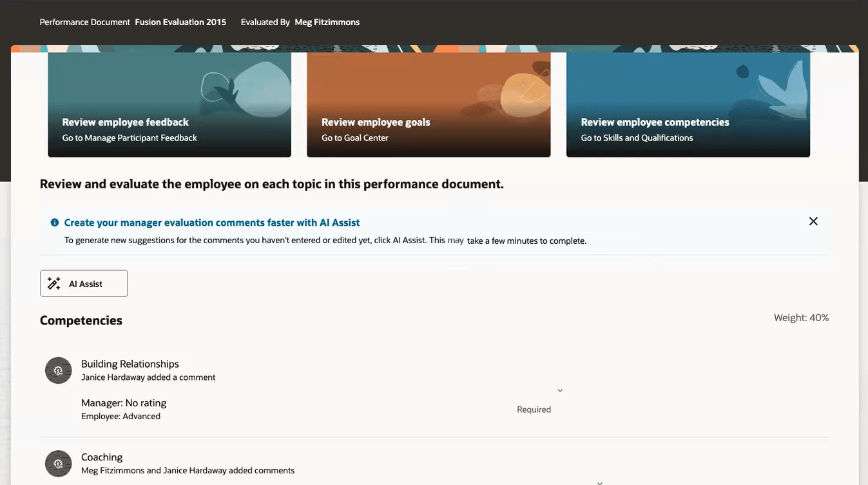Click the "Review and evaluate the employee" heading
The width and height of the screenshot is (868, 485).
click(272, 184)
